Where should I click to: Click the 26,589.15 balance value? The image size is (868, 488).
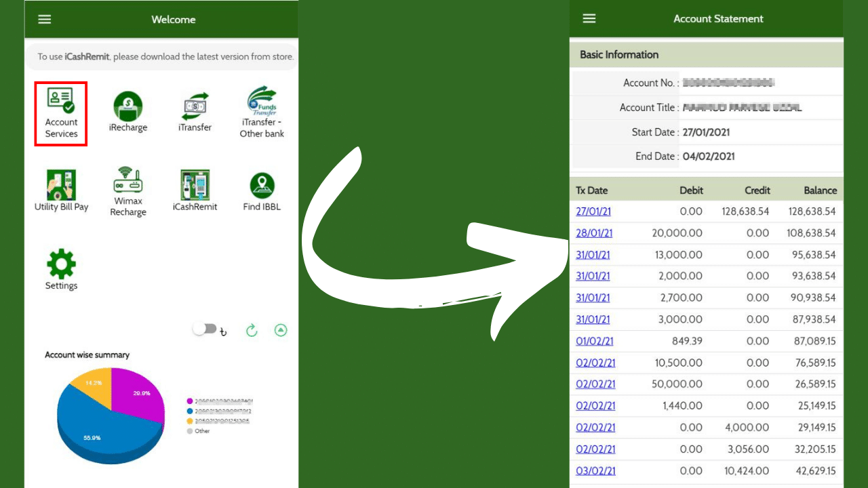click(814, 384)
